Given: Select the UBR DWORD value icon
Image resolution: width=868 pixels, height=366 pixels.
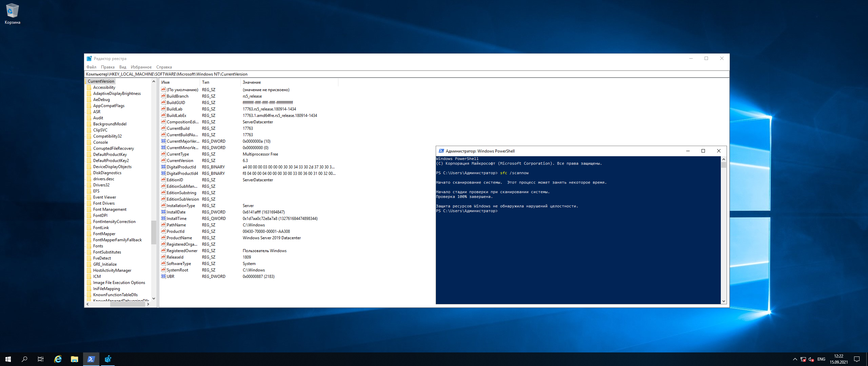Looking at the screenshot, I should (x=163, y=276).
